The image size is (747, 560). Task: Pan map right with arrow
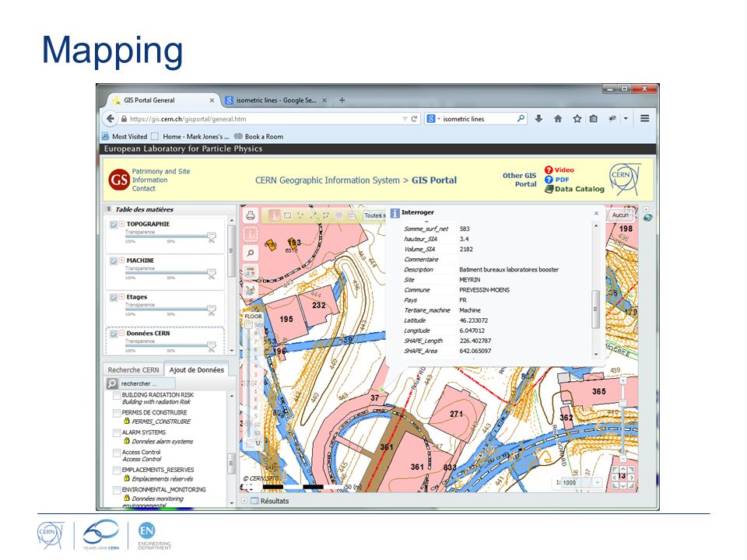point(631,477)
